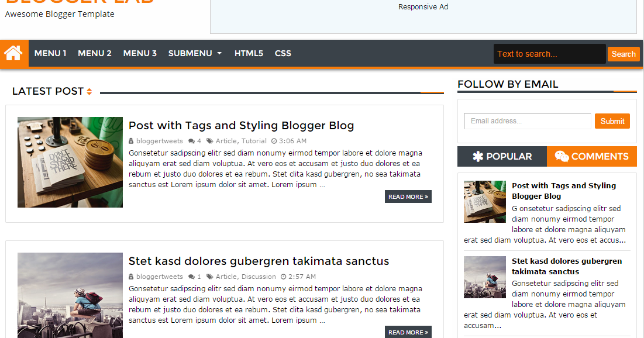
Task: Click author bloggertweets on second post
Action: point(159,277)
